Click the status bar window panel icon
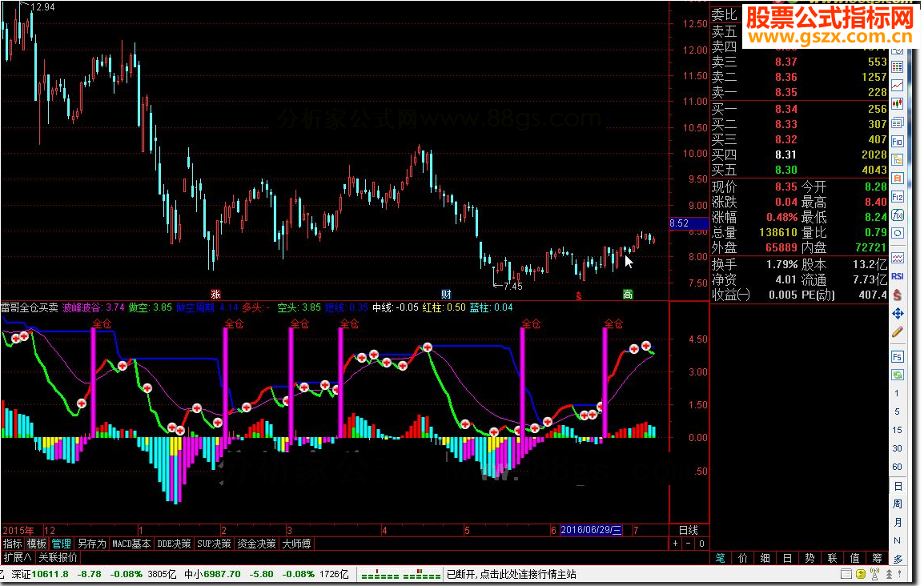Viewport: 924px width, 586px height. [846, 574]
